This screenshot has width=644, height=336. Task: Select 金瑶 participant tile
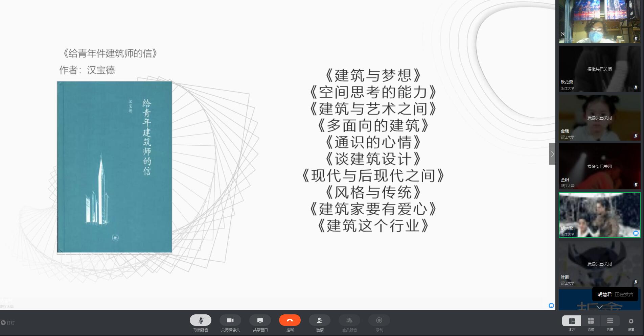pos(600,118)
